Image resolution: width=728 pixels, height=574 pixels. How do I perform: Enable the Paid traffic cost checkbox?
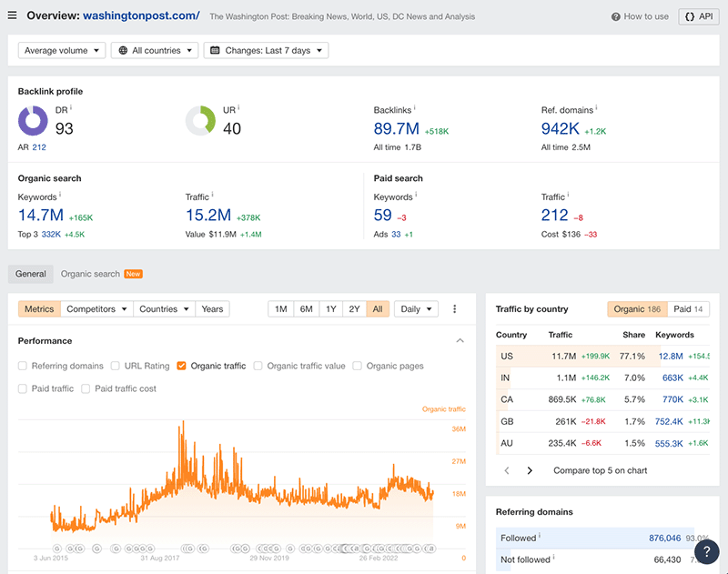point(86,388)
